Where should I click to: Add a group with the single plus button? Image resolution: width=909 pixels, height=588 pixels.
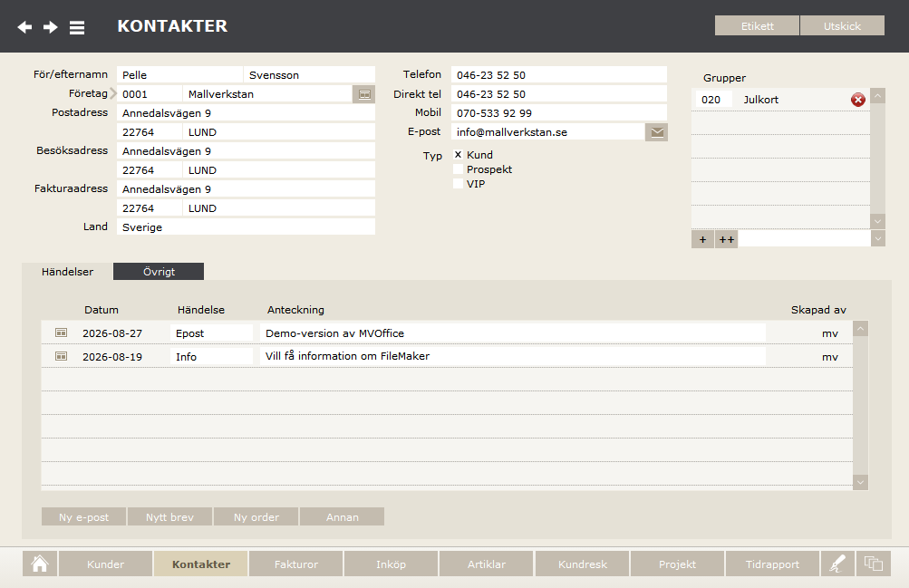click(x=702, y=239)
